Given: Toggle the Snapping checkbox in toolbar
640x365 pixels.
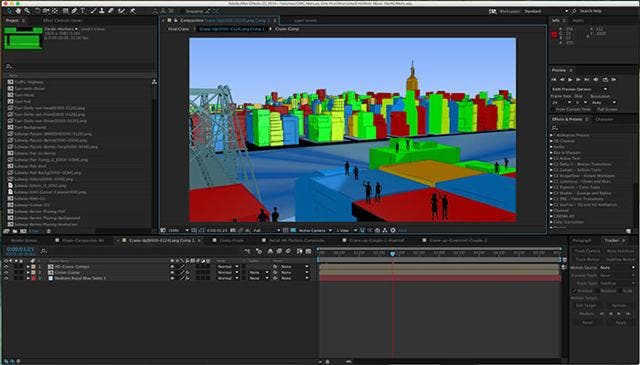Looking at the screenshot, I should click(182, 11).
